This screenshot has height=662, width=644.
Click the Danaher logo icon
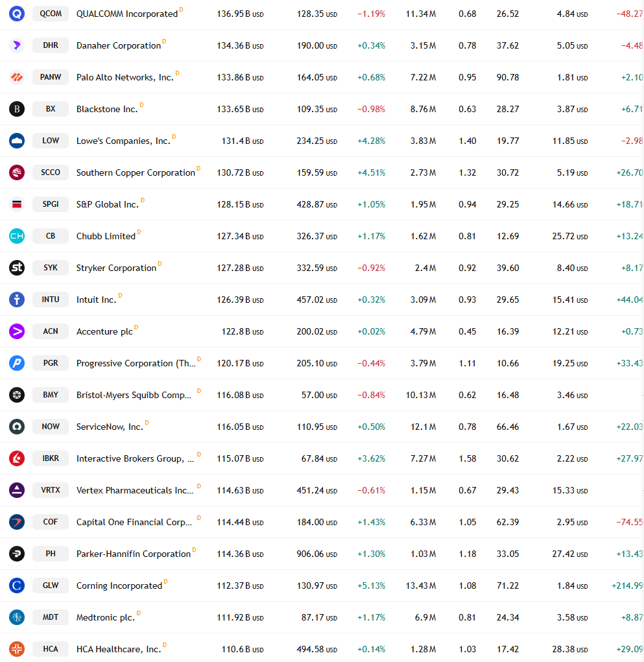[17, 45]
